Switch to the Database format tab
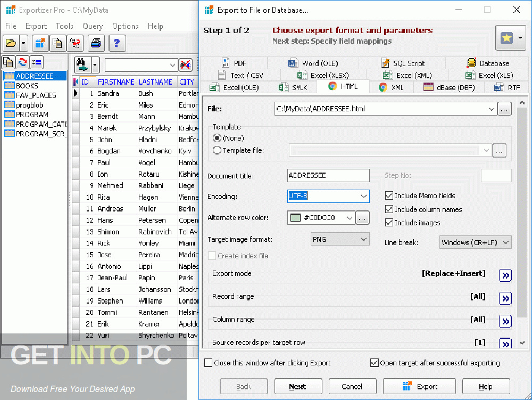This screenshot has height=400, width=532. pyautogui.click(x=487, y=63)
